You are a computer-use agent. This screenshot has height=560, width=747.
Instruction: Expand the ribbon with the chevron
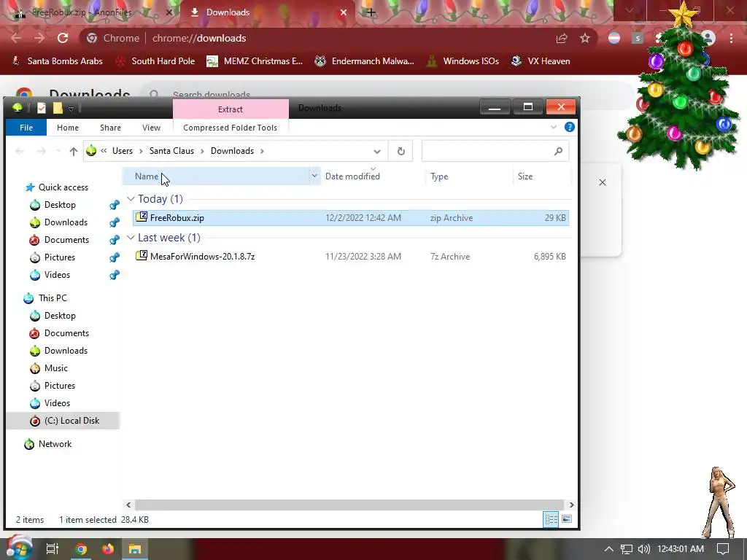pos(554,127)
